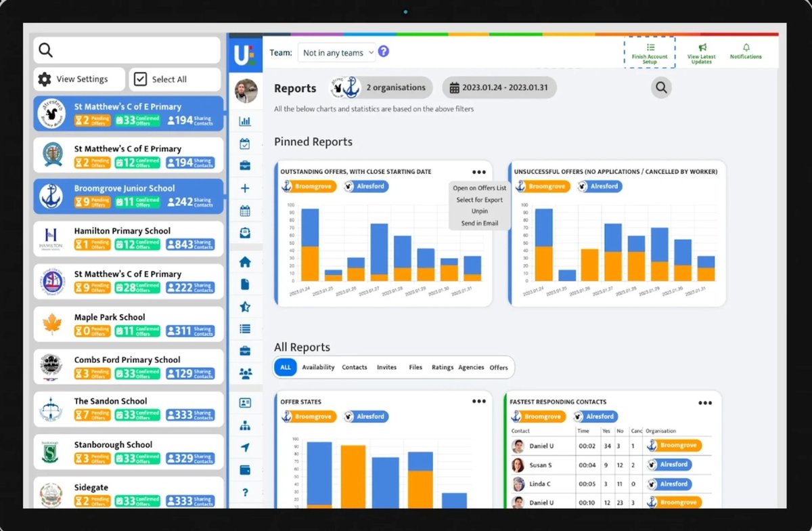Click the question mark help sidebar icon

[x=245, y=492]
